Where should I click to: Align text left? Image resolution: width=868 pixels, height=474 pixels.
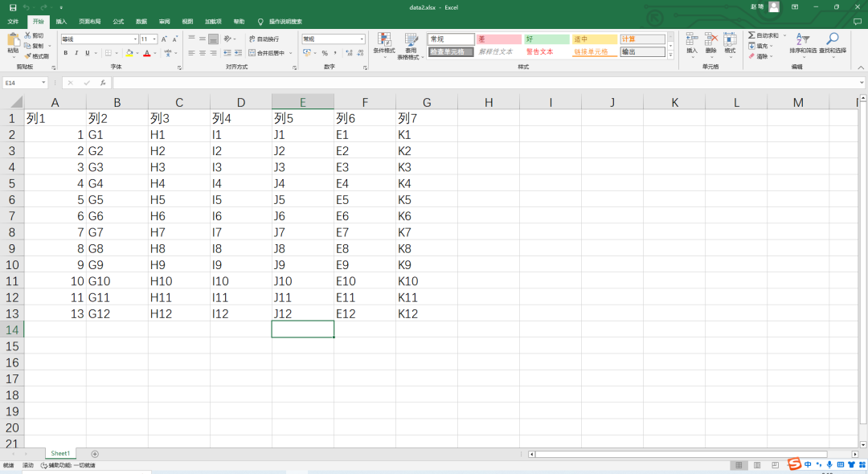point(191,53)
